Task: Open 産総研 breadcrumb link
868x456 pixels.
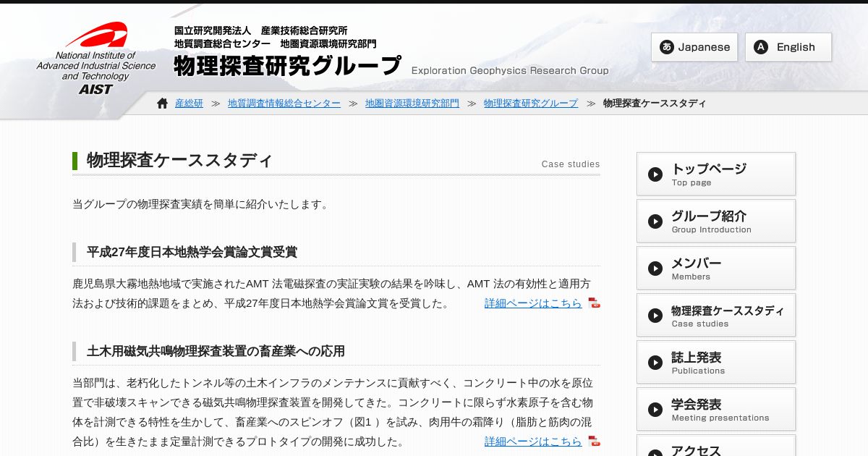Action: (x=189, y=104)
